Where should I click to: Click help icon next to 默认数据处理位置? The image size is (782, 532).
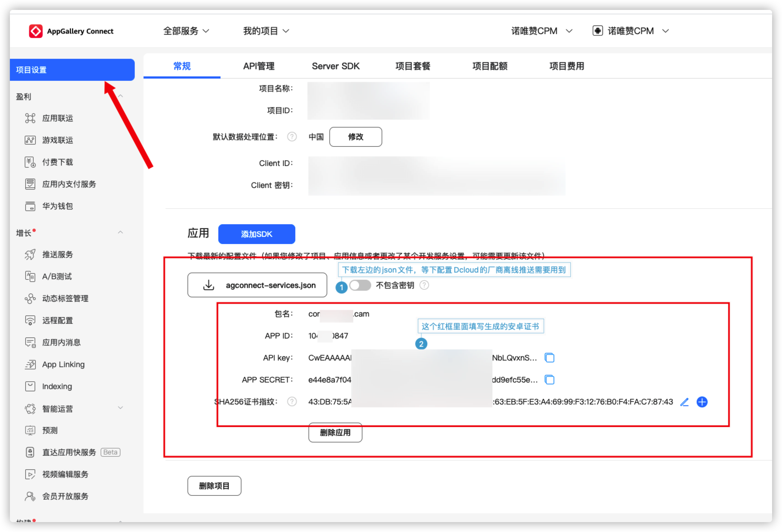click(x=292, y=137)
